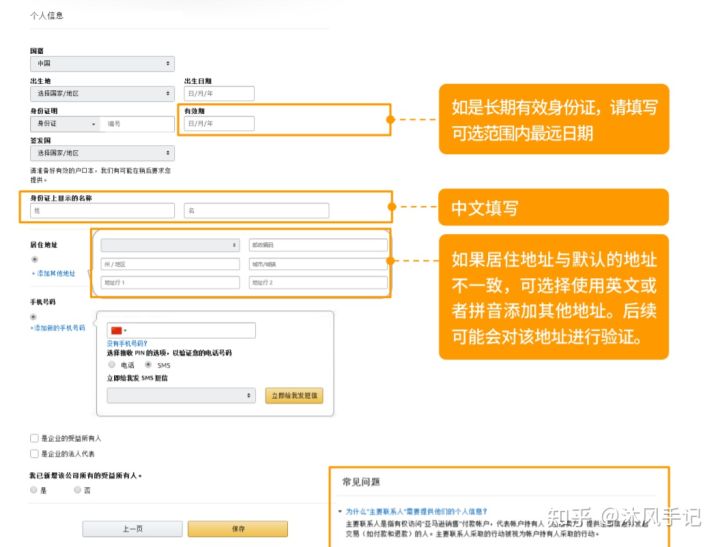Click the 州/地区 state input field
Viewport: 720px width, 547px height.
[170, 264]
